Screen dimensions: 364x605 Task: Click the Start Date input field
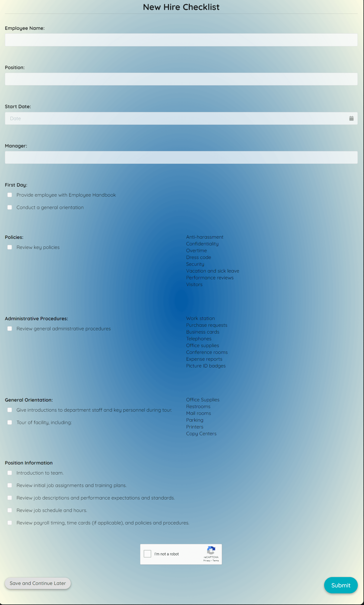[x=181, y=119]
